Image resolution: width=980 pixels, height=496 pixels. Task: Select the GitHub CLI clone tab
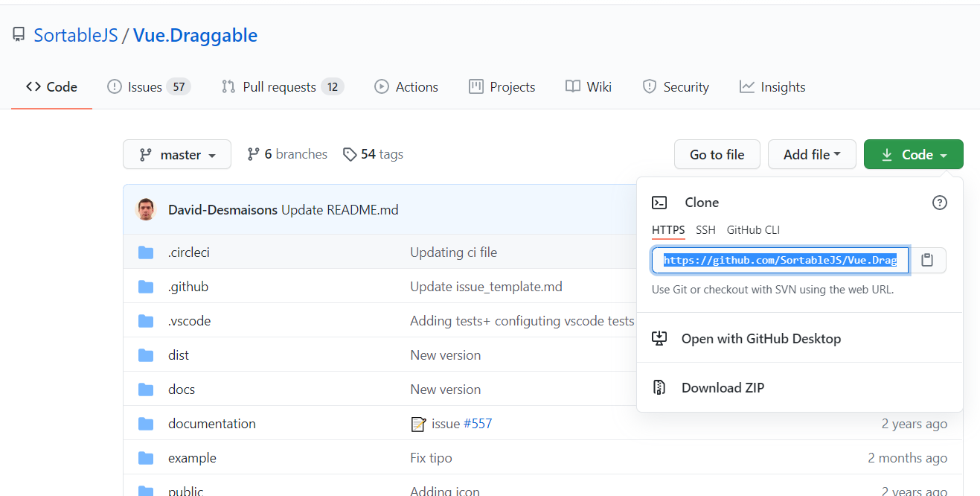(x=753, y=230)
